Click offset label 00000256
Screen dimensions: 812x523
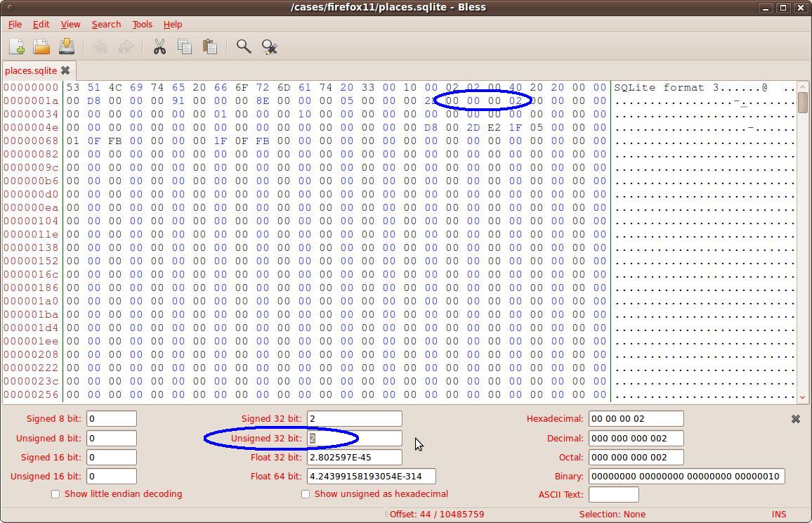tap(31, 394)
